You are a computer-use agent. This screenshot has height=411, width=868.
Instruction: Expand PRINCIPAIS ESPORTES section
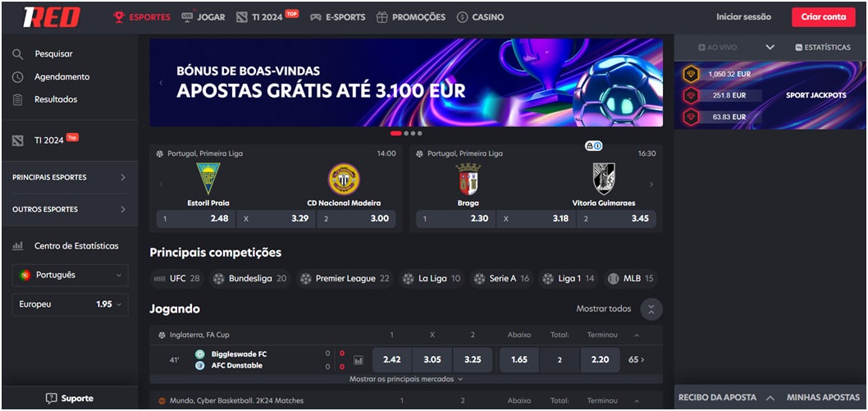[x=70, y=177]
